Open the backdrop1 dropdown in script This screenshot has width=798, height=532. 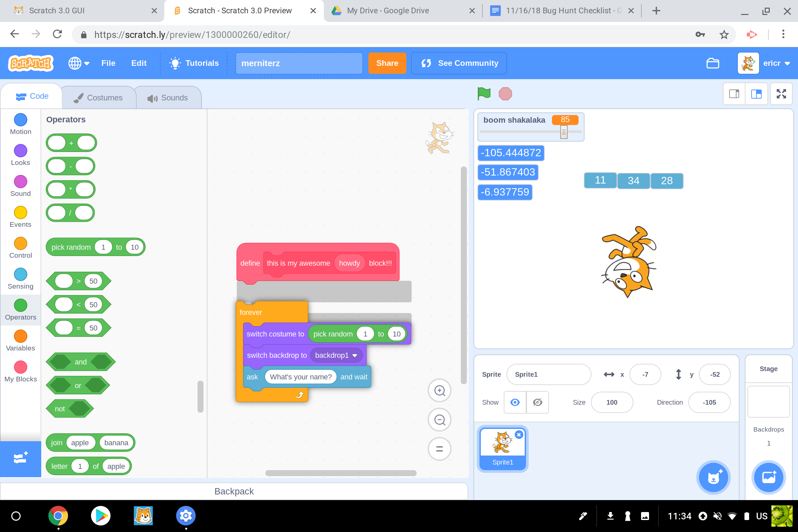click(x=336, y=355)
